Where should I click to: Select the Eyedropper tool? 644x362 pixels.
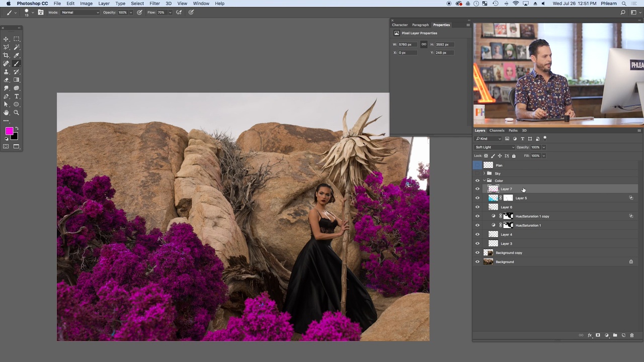(x=16, y=55)
